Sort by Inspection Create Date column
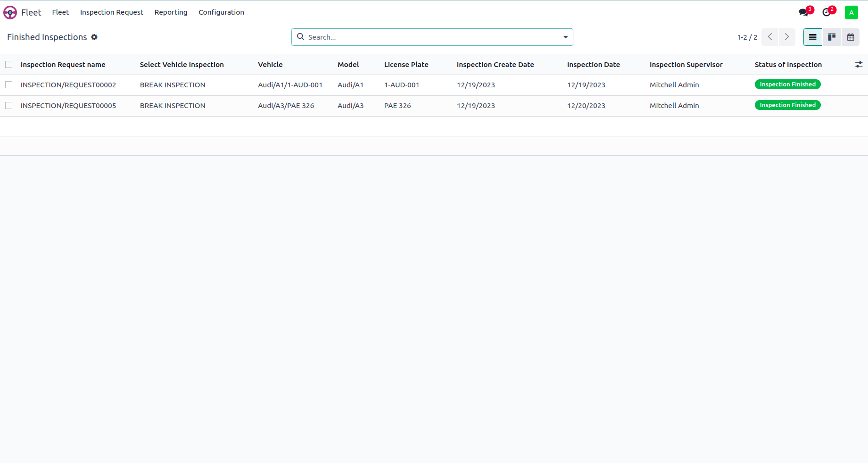 point(496,65)
